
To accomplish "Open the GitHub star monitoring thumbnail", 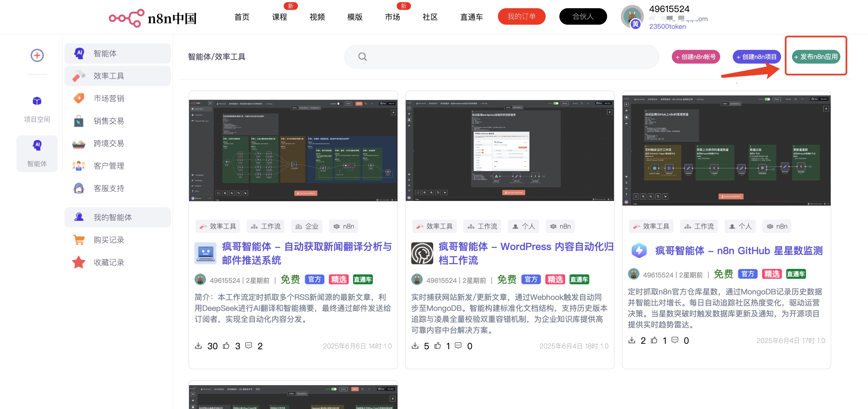I will pos(726,150).
